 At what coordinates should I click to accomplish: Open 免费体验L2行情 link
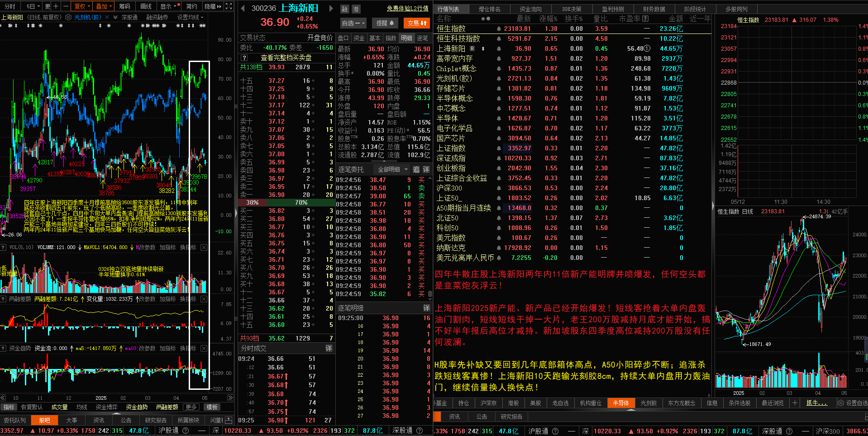pos(408,8)
